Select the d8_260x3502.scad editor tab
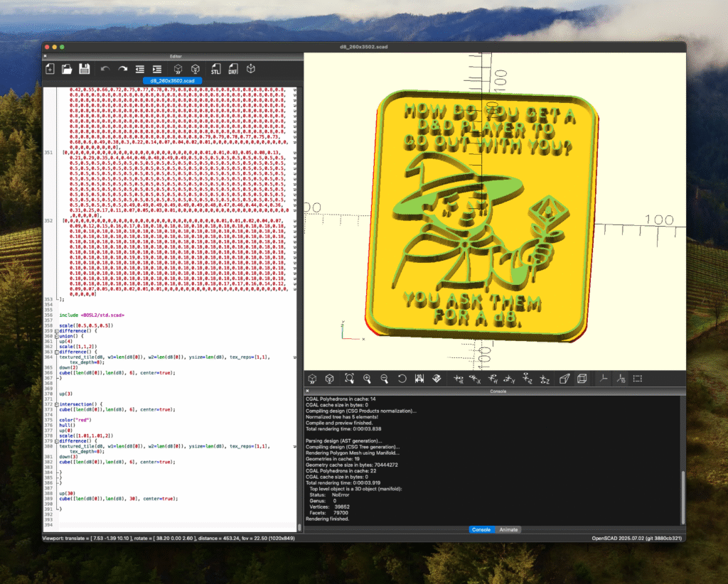The height and width of the screenshot is (584, 728). point(173,81)
